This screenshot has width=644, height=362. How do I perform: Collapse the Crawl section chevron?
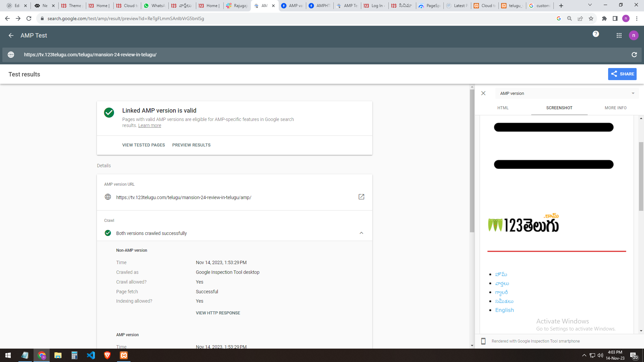click(x=361, y=233)
